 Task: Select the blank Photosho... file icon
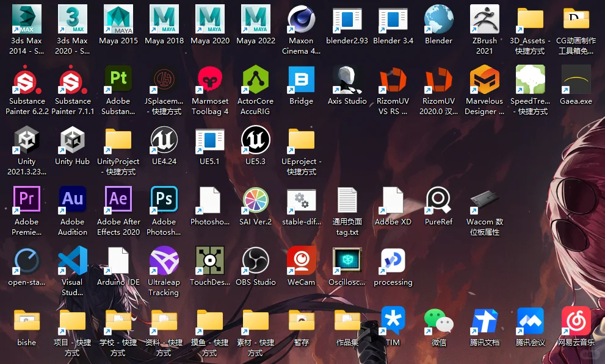click(x=210, y=200)
